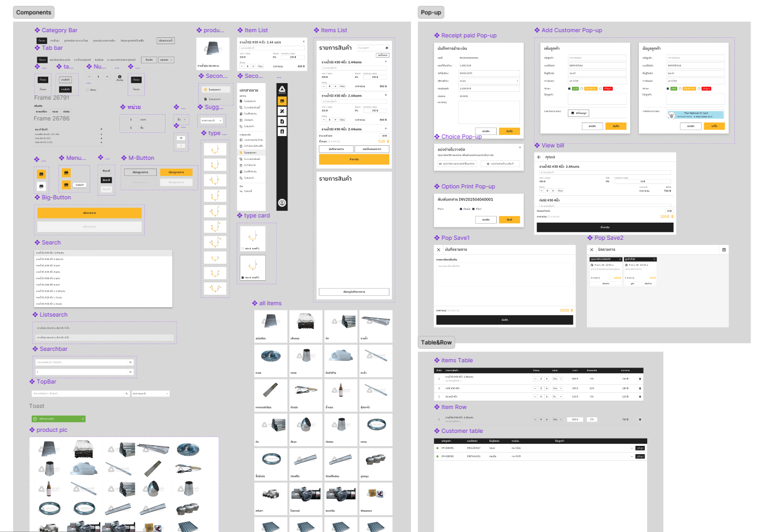Select the first dark tab in the Category Bar
Image resolution: width=764 pixels, height=532 pixels.
tap(42, 40)
